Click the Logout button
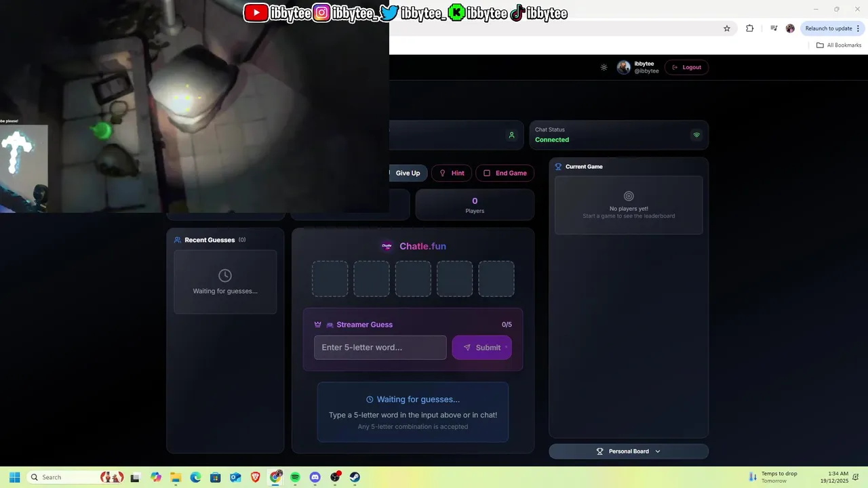Screen dimensions: 868x488 [x=687, y=67]
